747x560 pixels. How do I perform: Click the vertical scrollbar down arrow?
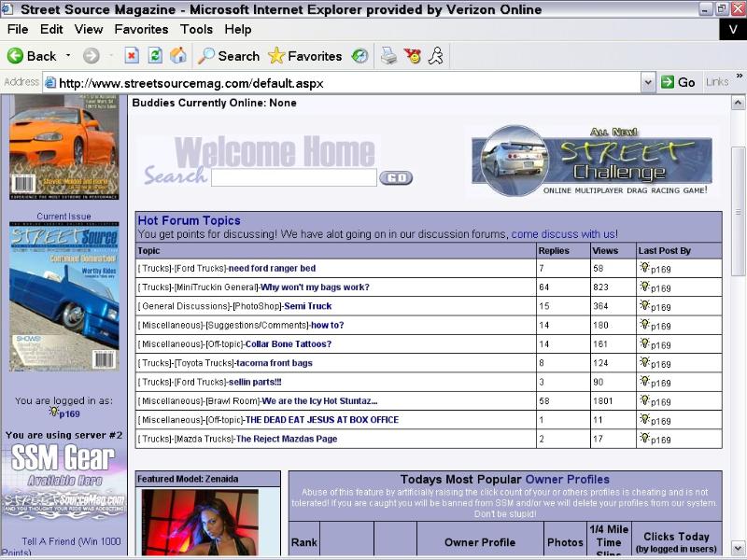[738, 548]
